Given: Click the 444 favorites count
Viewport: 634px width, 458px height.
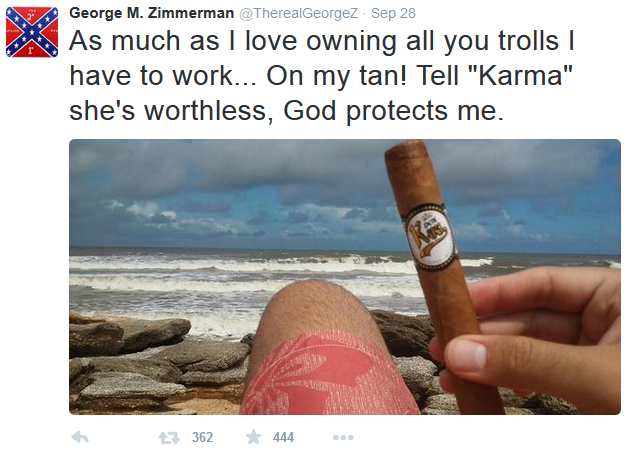Looking at the screenshot, I should (283, 437).
